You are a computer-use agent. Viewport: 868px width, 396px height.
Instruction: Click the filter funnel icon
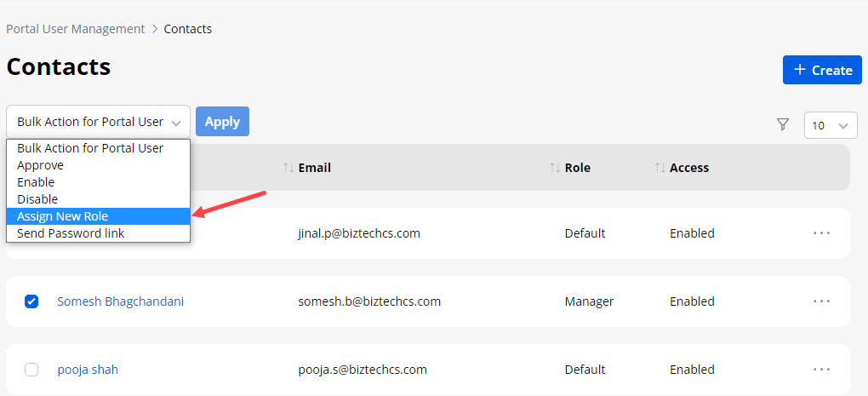[783, 125]
